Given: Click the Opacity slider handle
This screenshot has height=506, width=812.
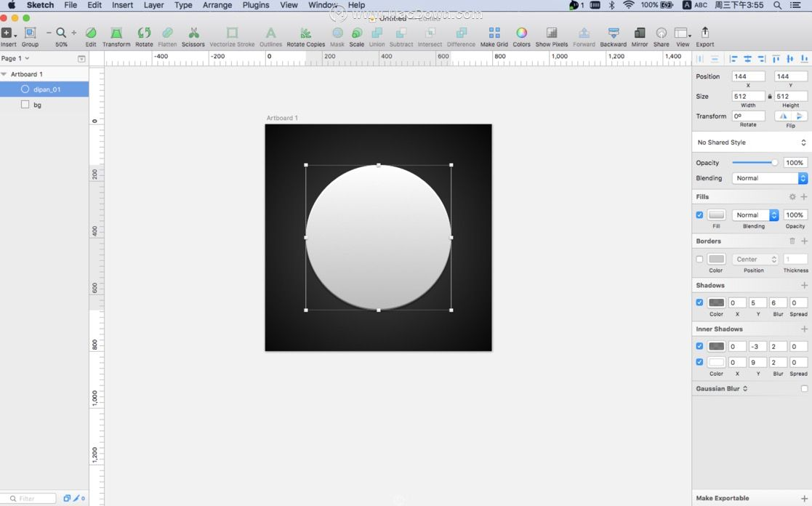Looking at the screenshot, I should tap(774, 163).
